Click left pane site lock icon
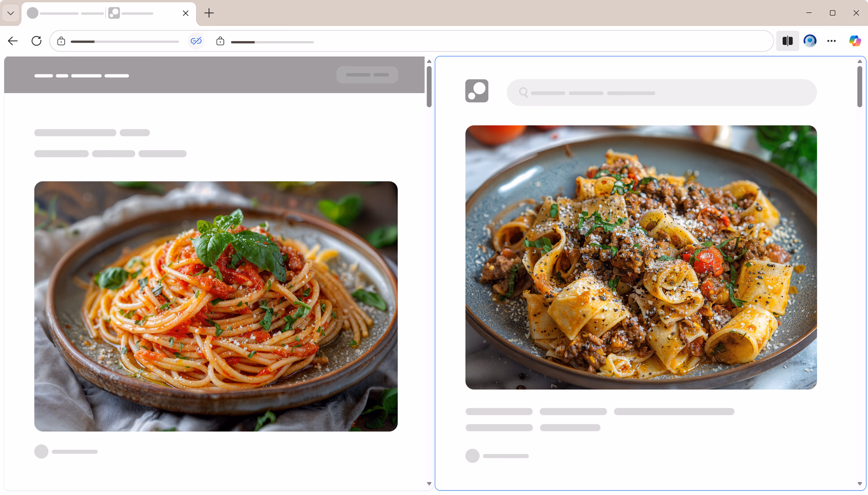Viewport: 868px width, 495px height. [61, 42]
